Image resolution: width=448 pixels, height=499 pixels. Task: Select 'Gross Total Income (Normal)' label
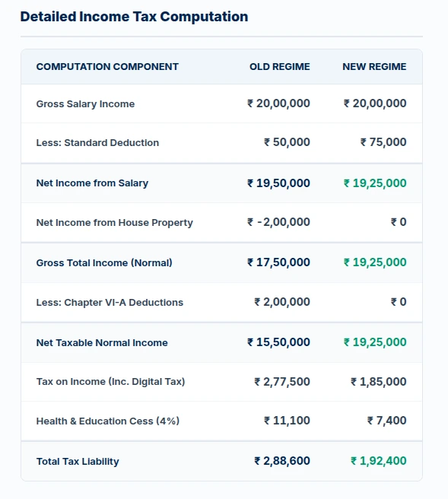pos(104,263)
